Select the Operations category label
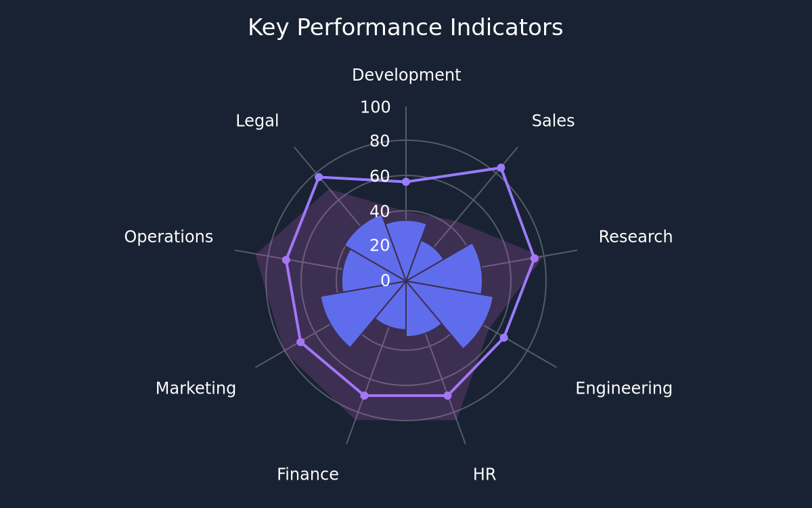 point(168,237)
